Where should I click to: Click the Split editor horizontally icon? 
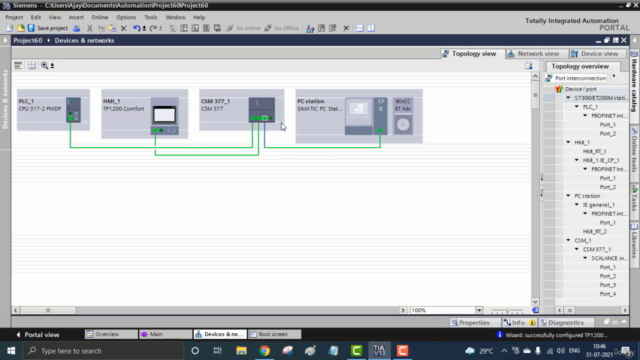coord(360,28)
